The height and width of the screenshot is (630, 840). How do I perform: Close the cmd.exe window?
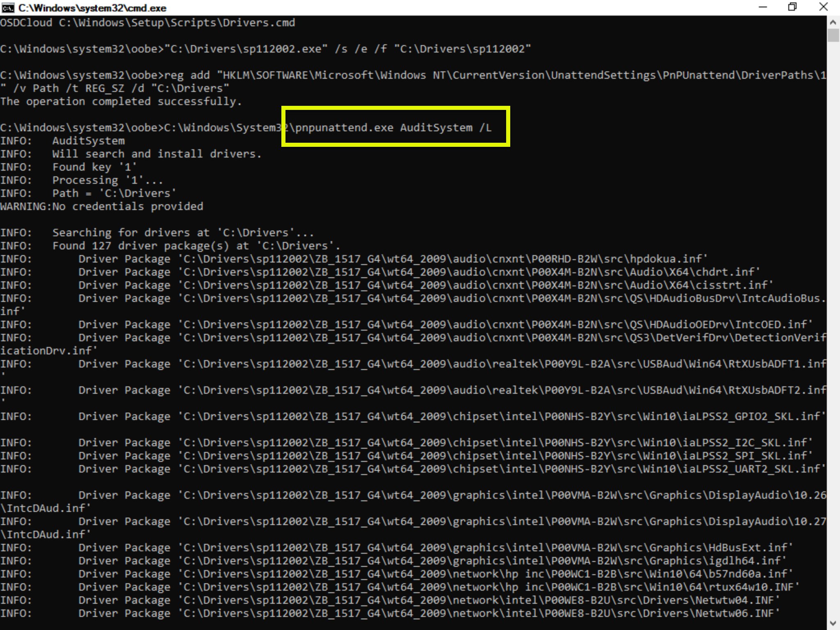[823, 7]
